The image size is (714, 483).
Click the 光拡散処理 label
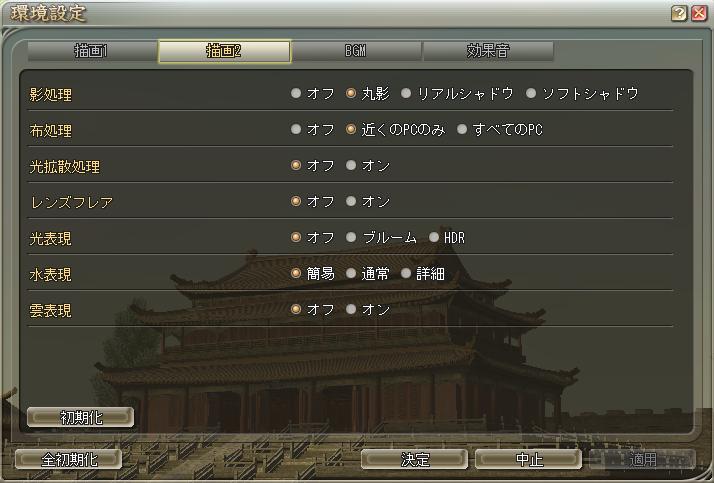(65, 167)
